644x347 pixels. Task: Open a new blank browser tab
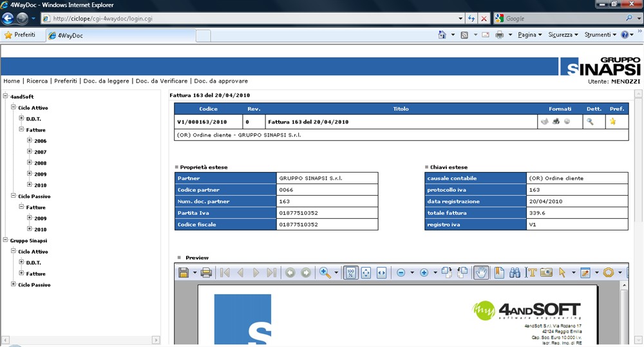pos(204,36)
